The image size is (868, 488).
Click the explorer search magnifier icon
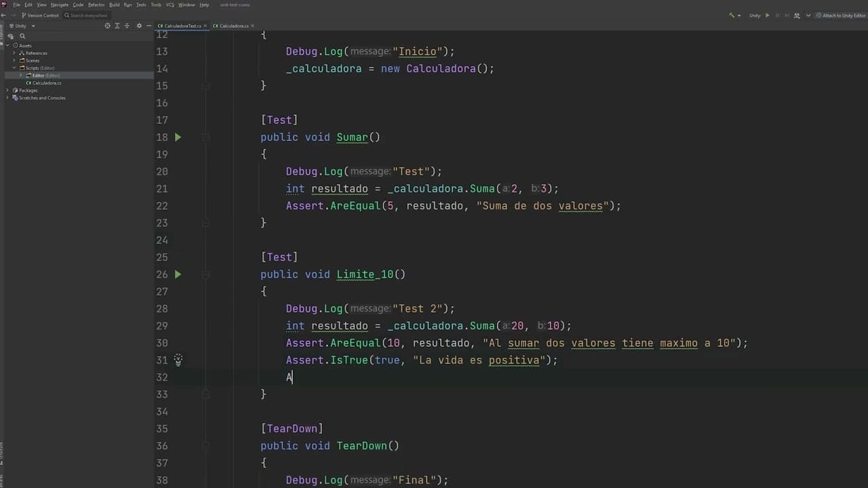pos(22,36)
